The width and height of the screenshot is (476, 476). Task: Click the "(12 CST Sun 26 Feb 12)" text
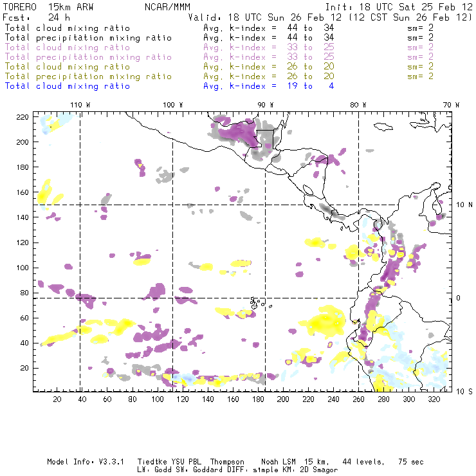tap(410, 17)
